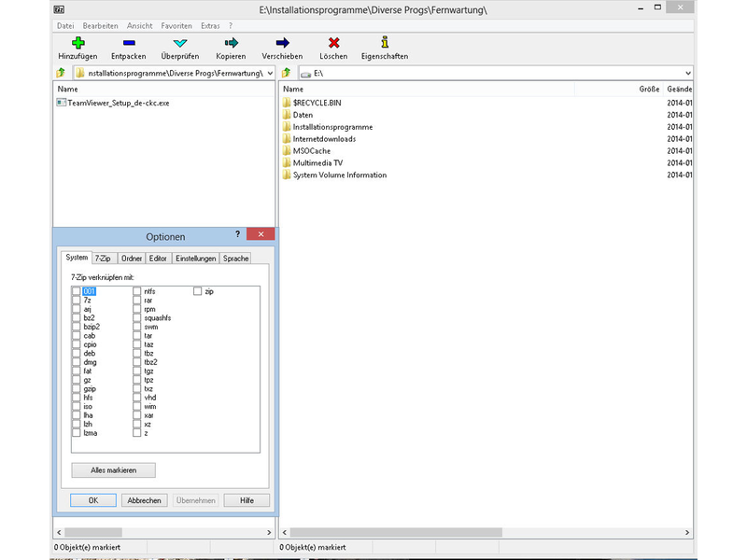
Task: Enable the vhd association checkbox
Action: click(137, 398)
